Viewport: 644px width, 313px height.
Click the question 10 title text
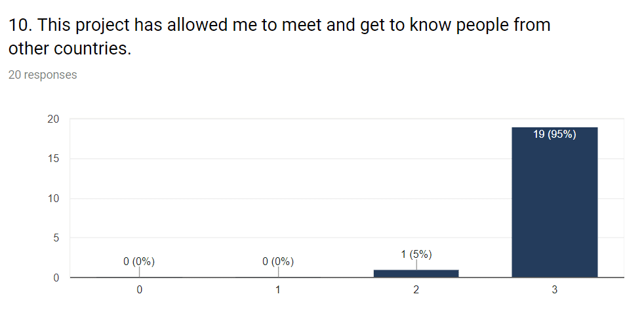point(279,37)
